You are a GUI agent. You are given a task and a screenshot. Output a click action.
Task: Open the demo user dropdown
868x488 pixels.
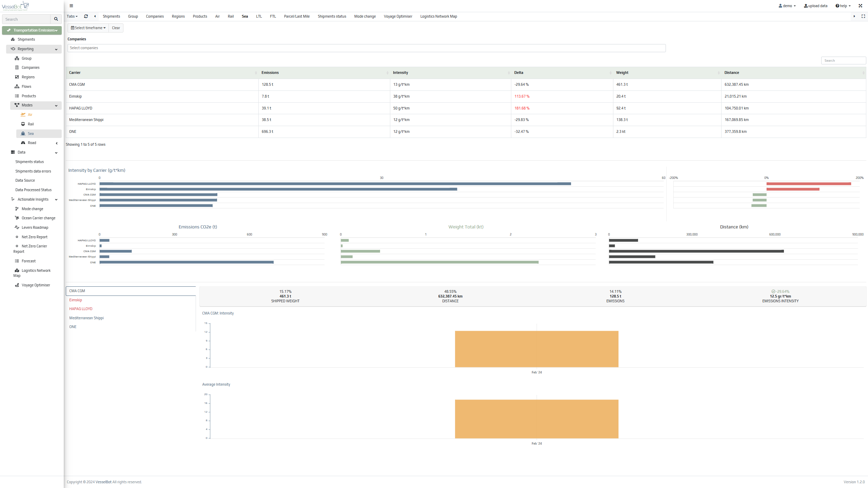787,6
